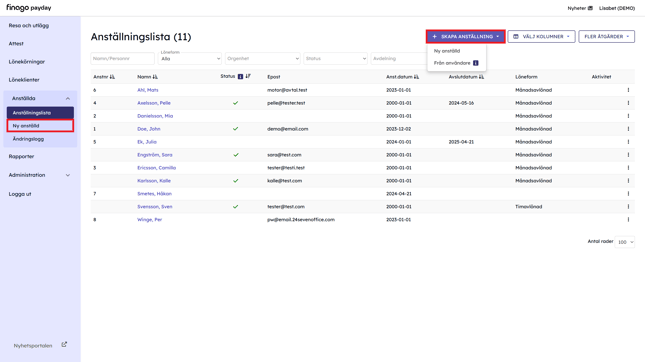Open row actions menu for Ek, Julia
Viewport: 645px width, 362px height.
[628, 142]
